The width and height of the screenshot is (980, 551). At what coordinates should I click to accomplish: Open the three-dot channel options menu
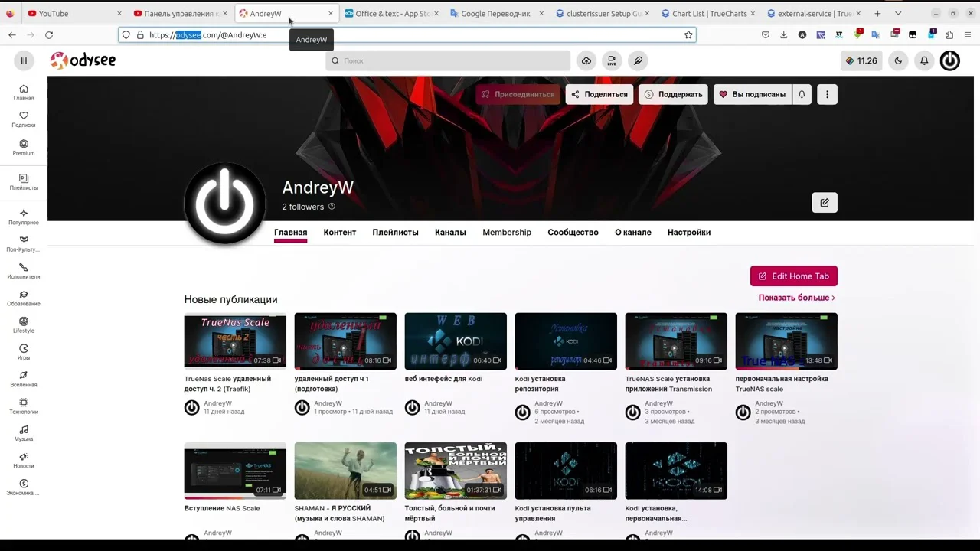pyautogui.click(x=827, y=95)
